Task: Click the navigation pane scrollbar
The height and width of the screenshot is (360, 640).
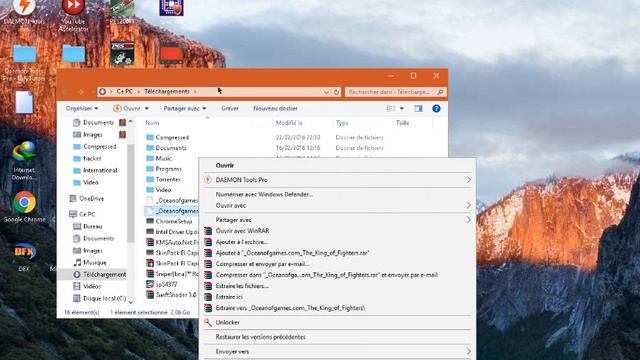Action: tap(131, 192)
